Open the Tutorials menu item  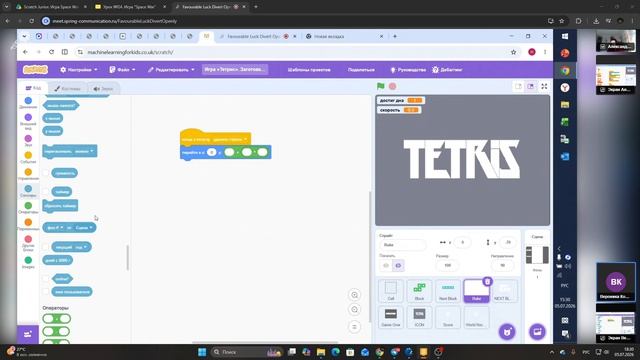click(407, 70)
